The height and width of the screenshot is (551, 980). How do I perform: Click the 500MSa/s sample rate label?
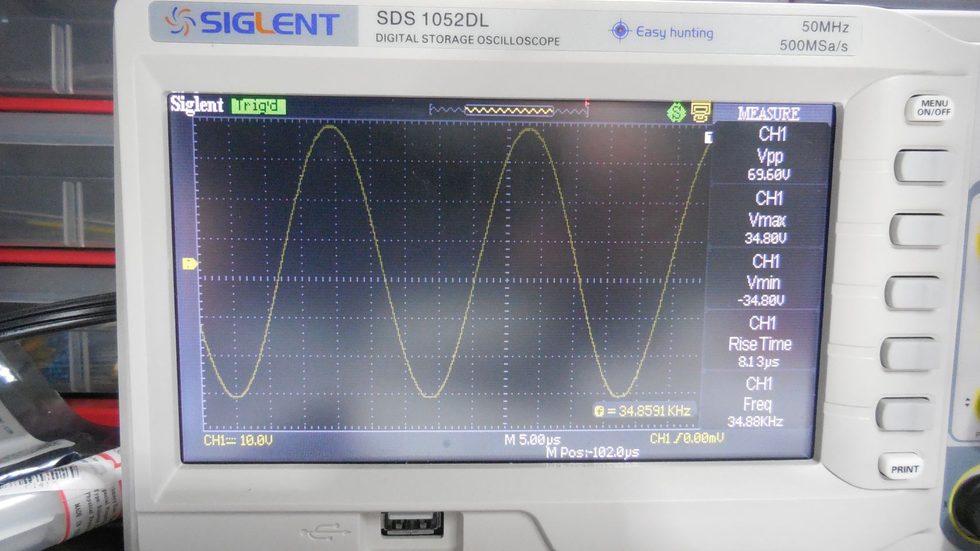tap(813, 45)
